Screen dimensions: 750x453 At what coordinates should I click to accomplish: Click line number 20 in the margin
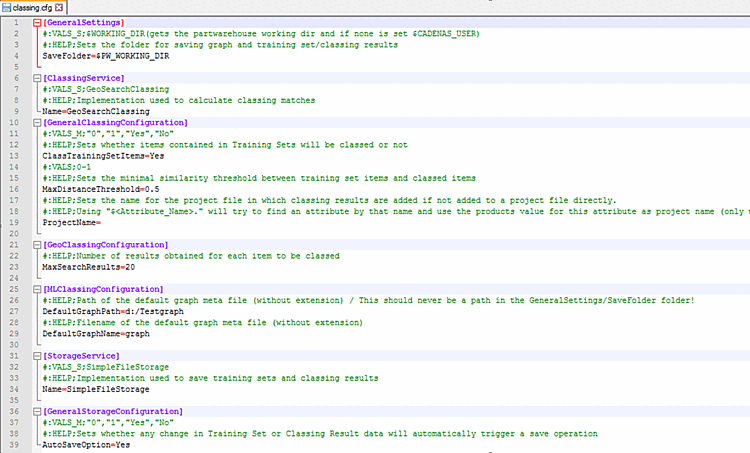[14, 234]
